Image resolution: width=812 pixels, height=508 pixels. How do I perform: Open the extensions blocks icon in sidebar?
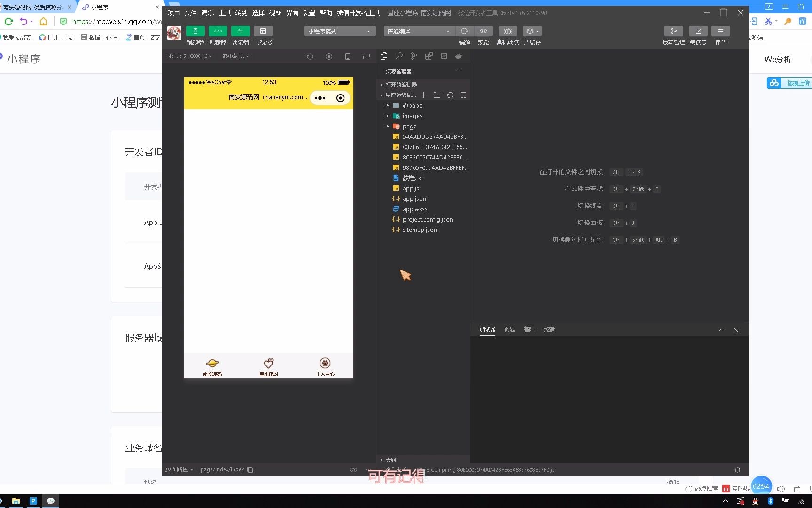[x=429, y=56]
